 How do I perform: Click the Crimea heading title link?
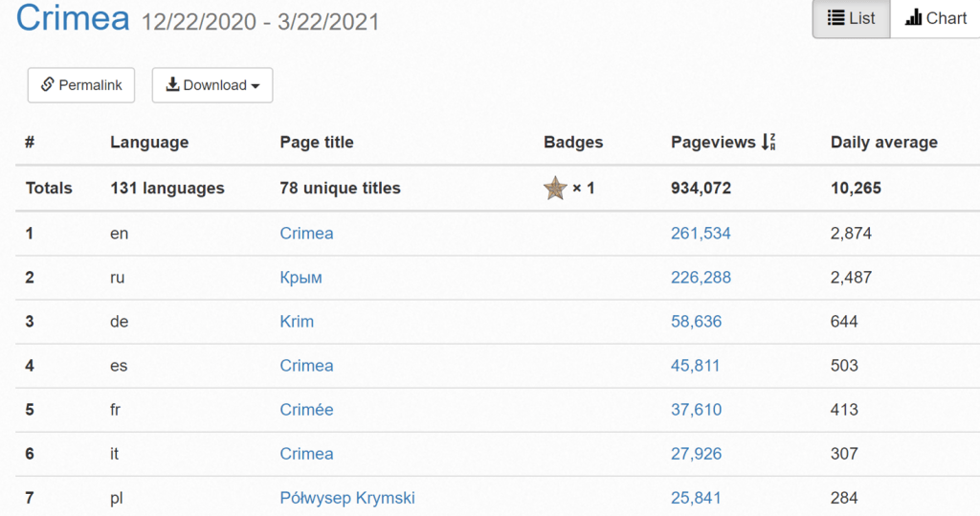point(73,18)
